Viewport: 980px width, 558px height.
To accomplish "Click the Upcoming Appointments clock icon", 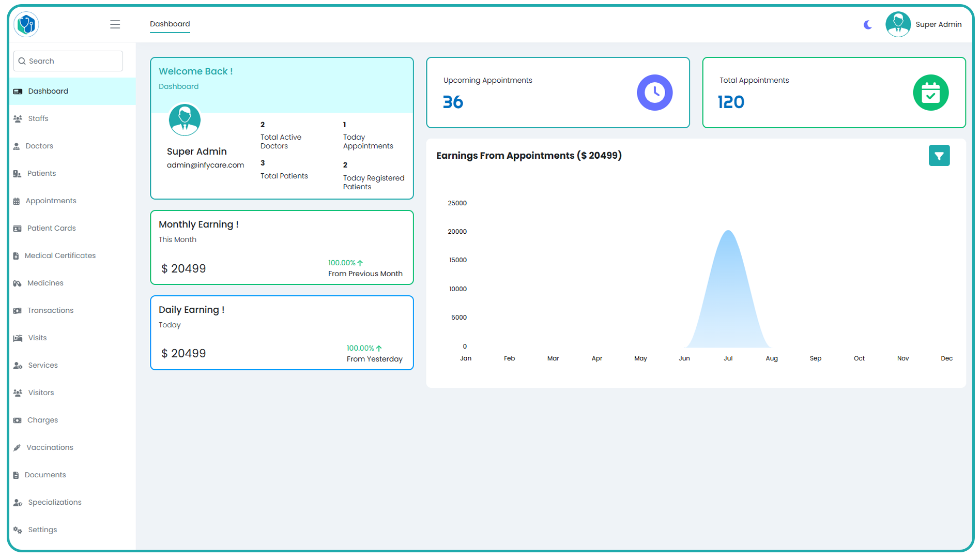I will (654, 93).
